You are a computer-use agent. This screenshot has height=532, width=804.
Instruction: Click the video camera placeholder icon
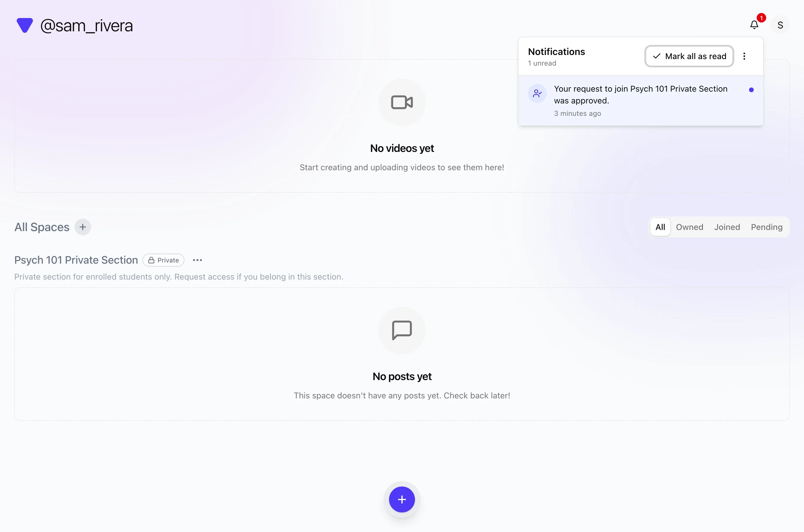(x=402, y=102)
